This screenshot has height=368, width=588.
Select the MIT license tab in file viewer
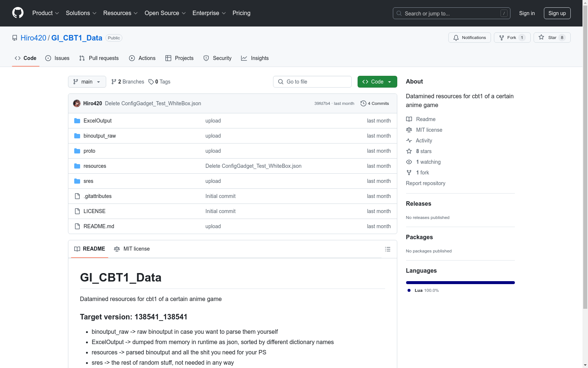tap(132, 249)
